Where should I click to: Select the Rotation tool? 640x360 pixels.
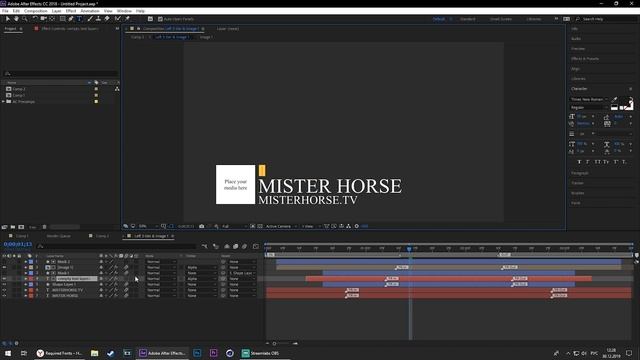35,19
